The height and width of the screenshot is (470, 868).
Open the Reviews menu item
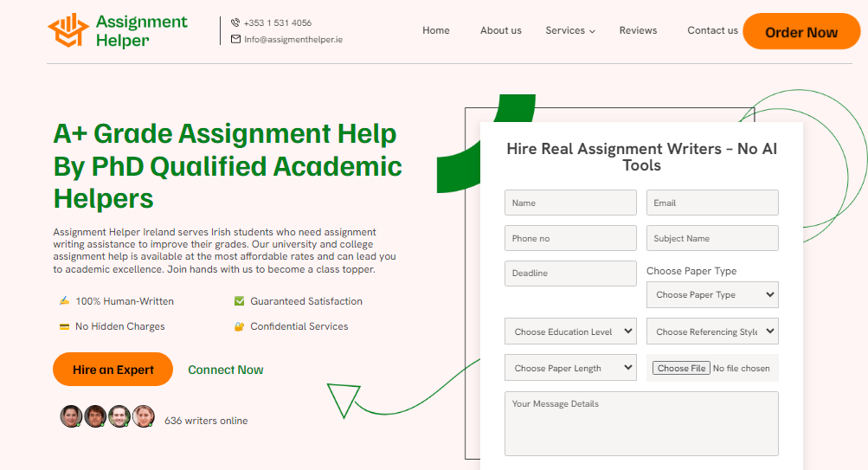tap(638, 30)
